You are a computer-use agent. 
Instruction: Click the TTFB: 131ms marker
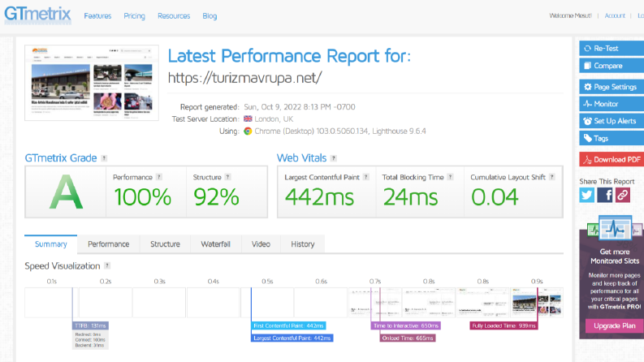[x=90, y=325]
